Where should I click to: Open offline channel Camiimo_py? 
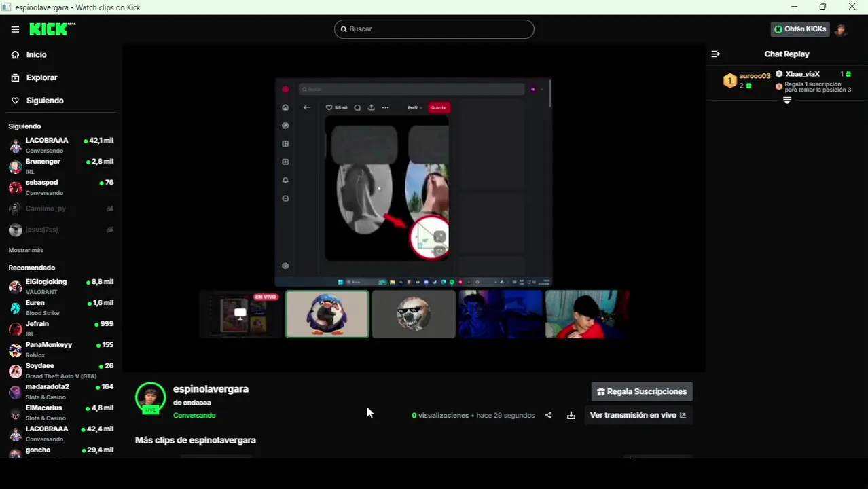point(61,209)
